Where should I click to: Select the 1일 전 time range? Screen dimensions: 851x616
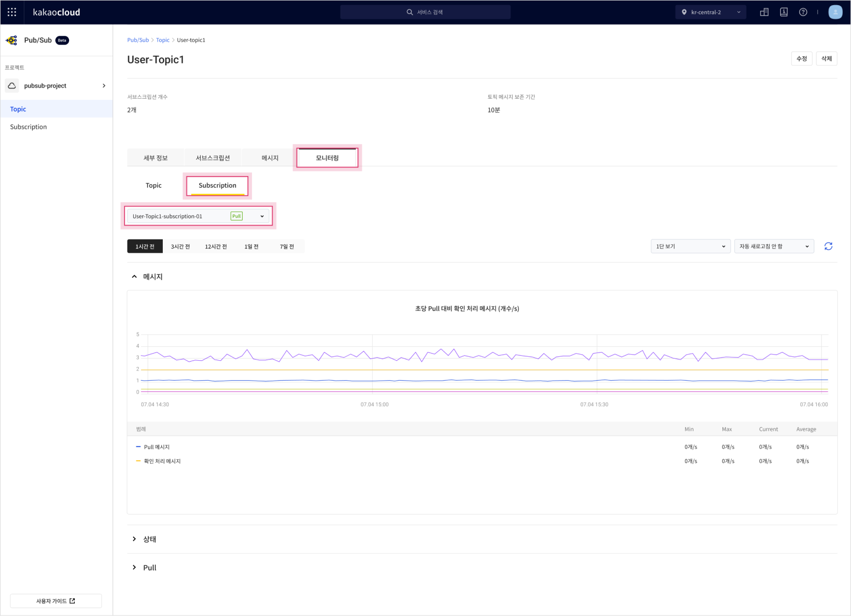pos(251,247)
